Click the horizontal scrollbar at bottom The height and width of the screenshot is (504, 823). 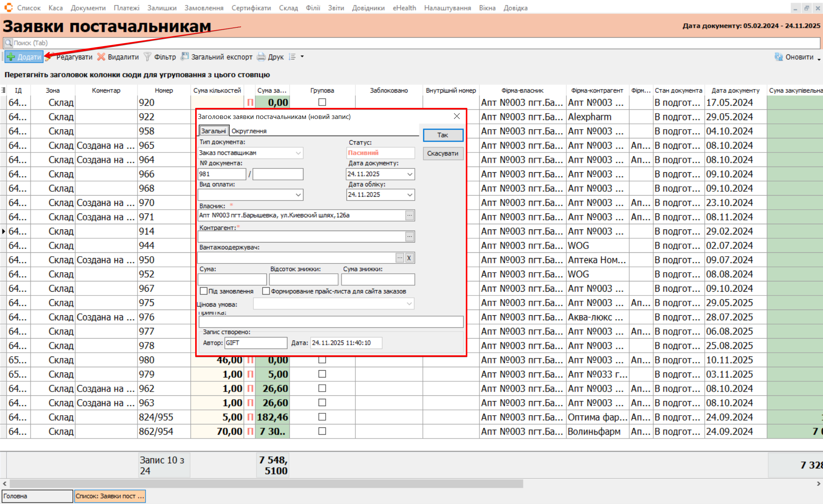coord(267,483)
